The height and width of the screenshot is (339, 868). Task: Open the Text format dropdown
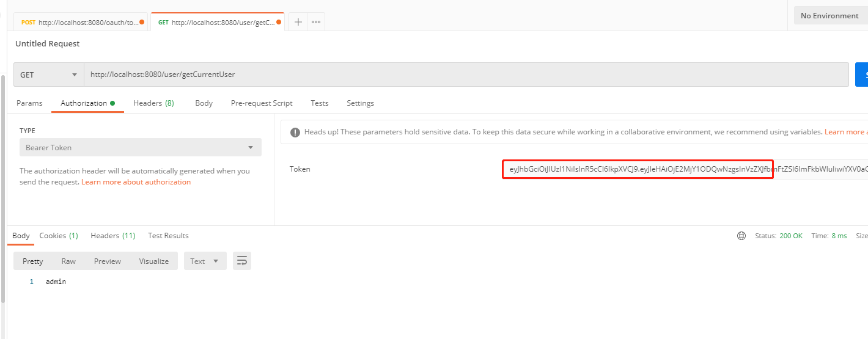point(205,261)
